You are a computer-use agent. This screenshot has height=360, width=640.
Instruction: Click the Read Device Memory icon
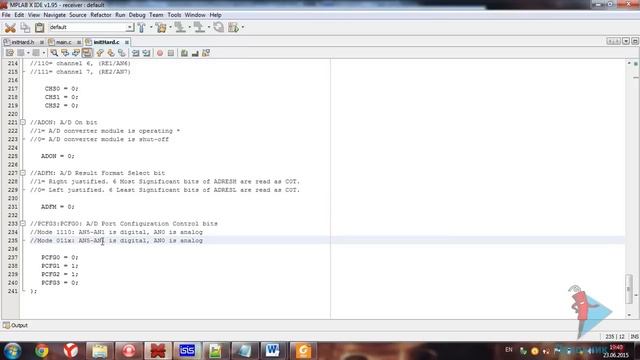(x=199, y=27)
